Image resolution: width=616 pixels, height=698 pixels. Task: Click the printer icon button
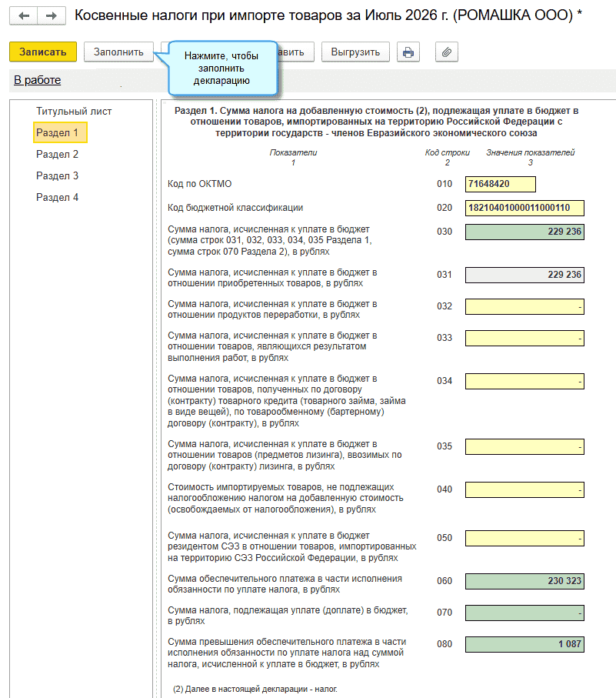pyautogui.click(x=408, y=52)
